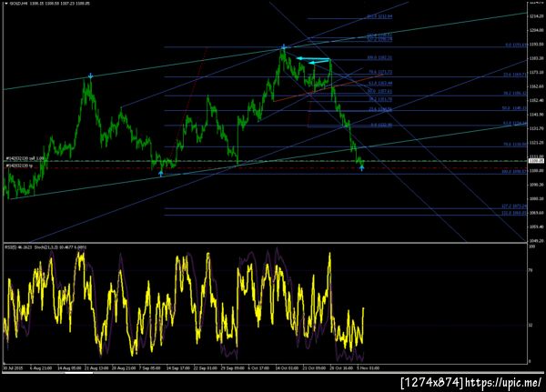Click the up arrow marker at the September low

point(160,174)
